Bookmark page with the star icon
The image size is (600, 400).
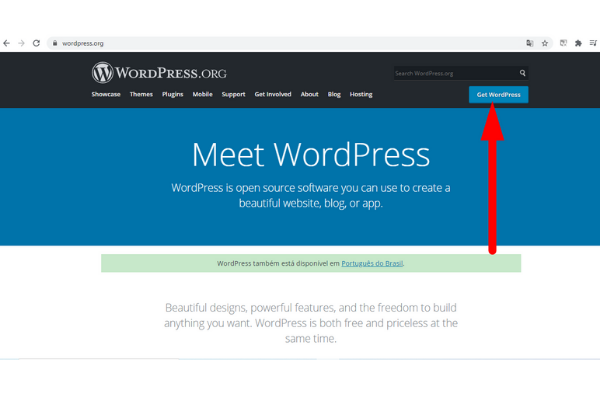coord(545,43)
